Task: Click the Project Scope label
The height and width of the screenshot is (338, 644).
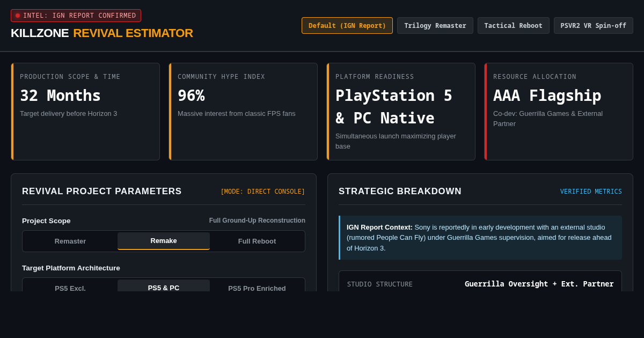Action: coord(46,221)
